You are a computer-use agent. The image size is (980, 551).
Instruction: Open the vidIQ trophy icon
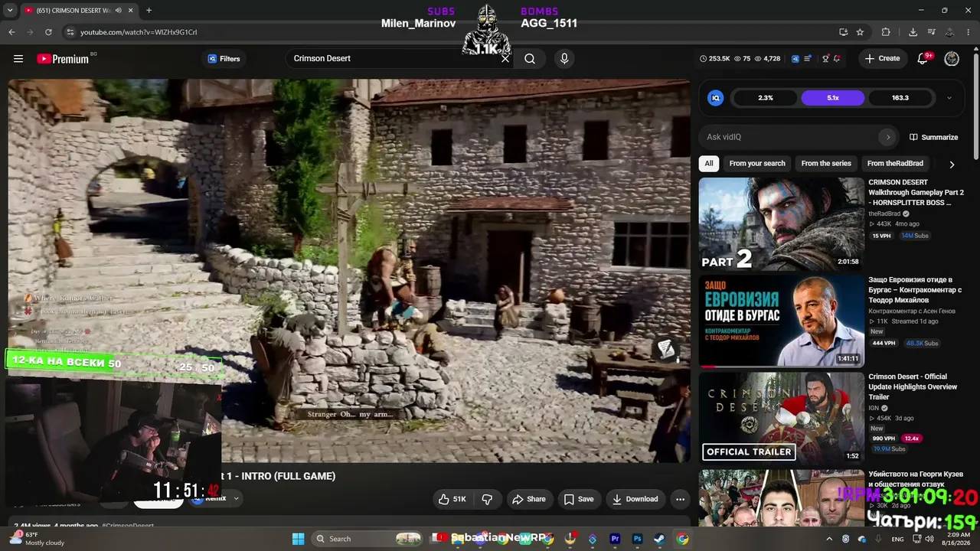click(825, 59)
